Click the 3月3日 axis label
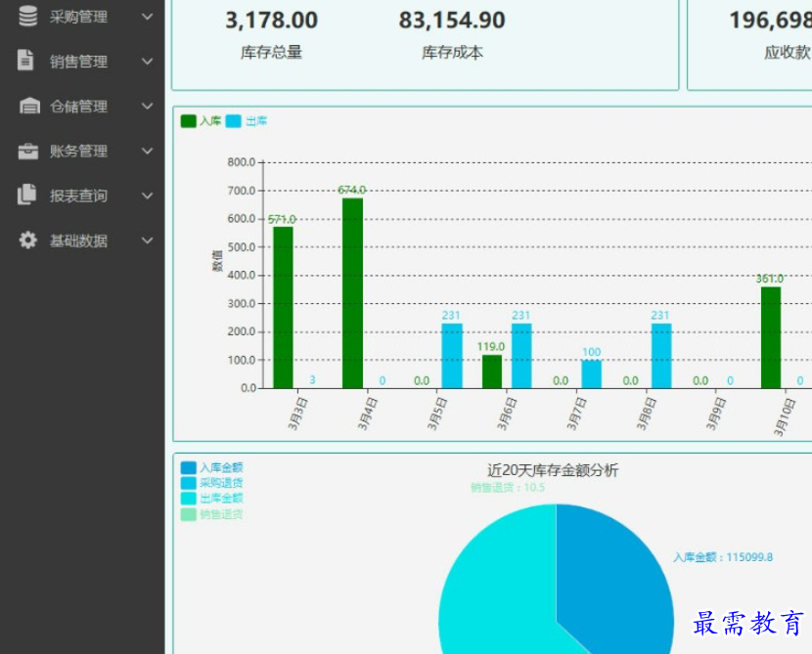Viewport: 812px width, 654px height. tap(297, 414)
